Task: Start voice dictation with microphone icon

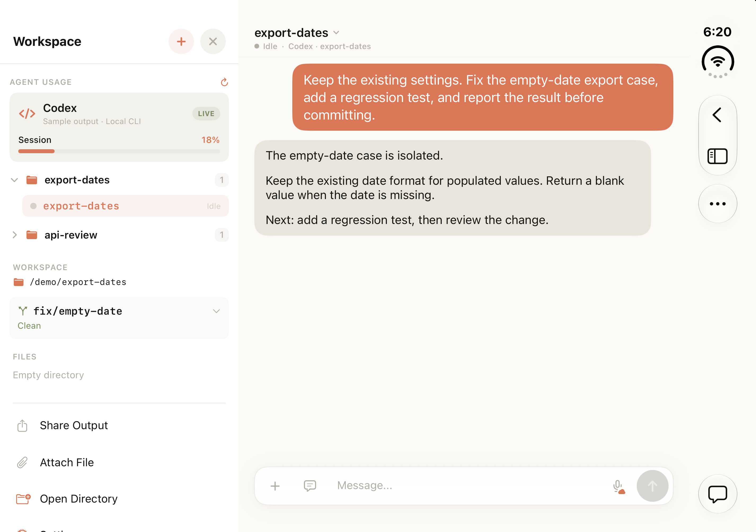Action: [619, 487]
